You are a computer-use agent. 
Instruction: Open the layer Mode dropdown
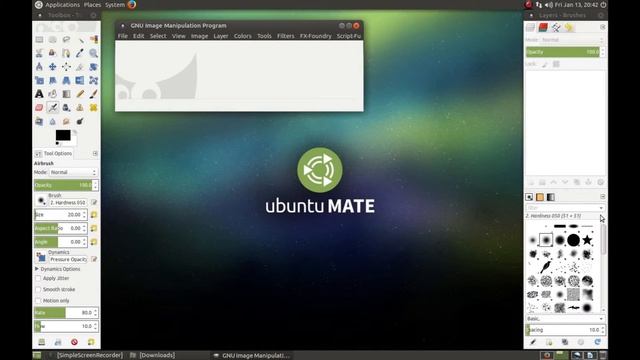tap(572, 40)
